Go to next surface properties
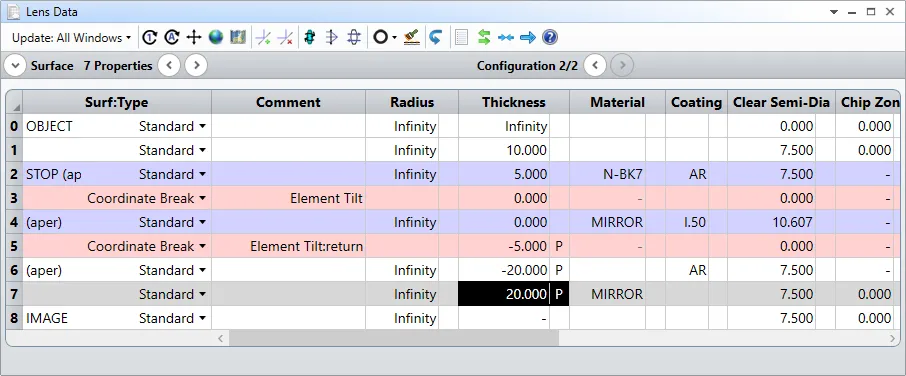906x376 pixels. 196,66
